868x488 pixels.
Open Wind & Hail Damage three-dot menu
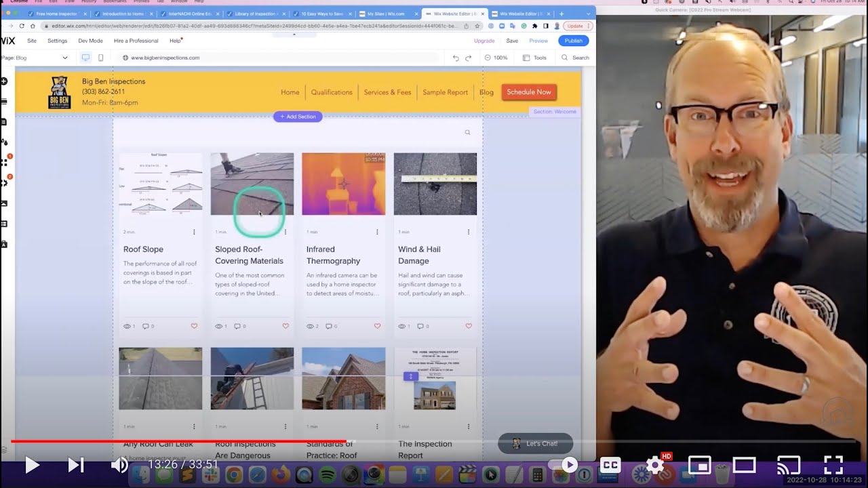(469, 232)
